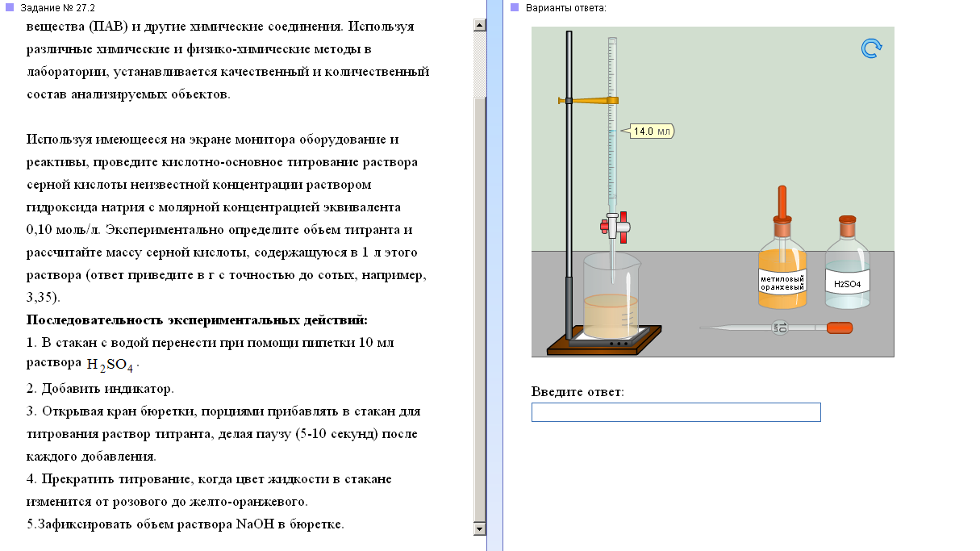The width and height of the screenshot is (980, 551).
Task: Pick up the 10 ml pipette
Action: point(775,328)
